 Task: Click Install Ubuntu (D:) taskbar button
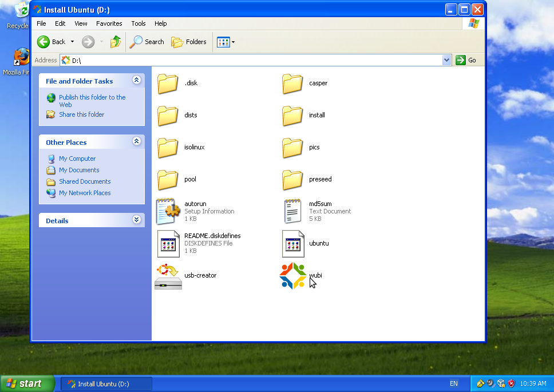pyautogui.click(x=106, y=384)
